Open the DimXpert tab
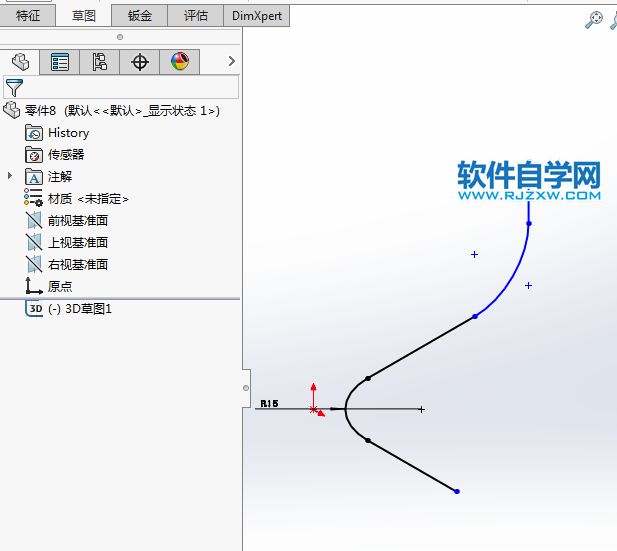This screenshot has width=617, height=551. [257, 16]
